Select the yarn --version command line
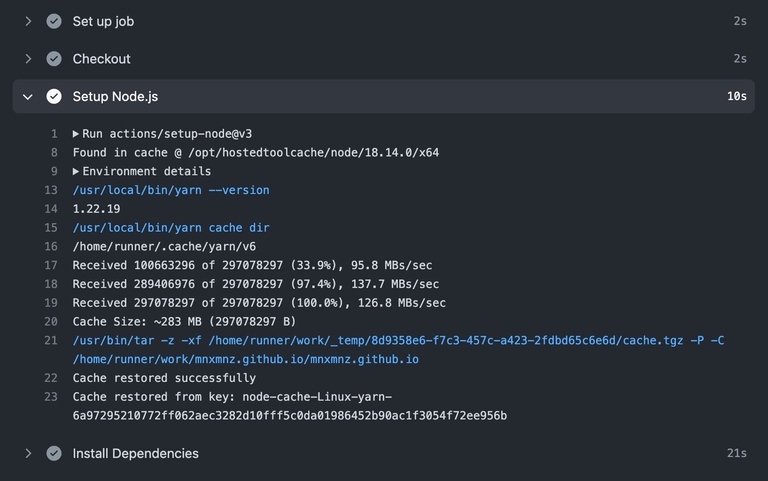This screenshot has height=481, width=768. [x=171, y=190]
